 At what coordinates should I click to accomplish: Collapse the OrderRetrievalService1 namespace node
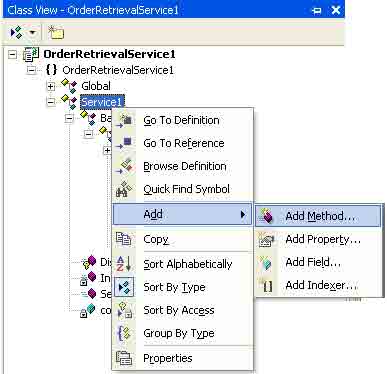[31, 70]
